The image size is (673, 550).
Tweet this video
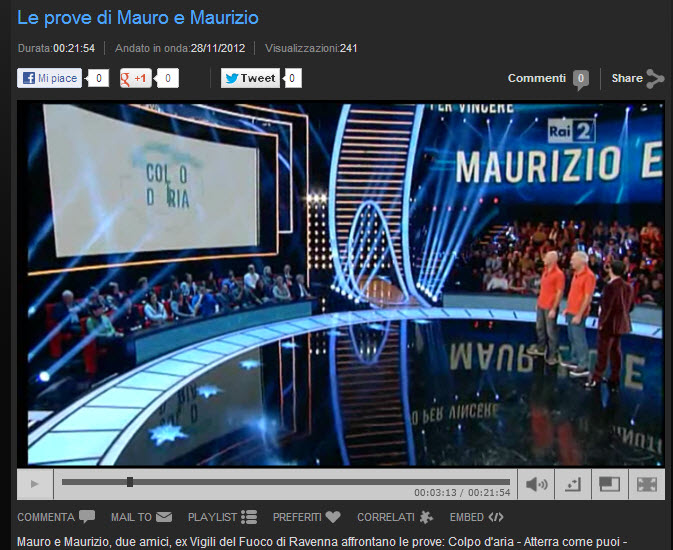click(250, 78)
